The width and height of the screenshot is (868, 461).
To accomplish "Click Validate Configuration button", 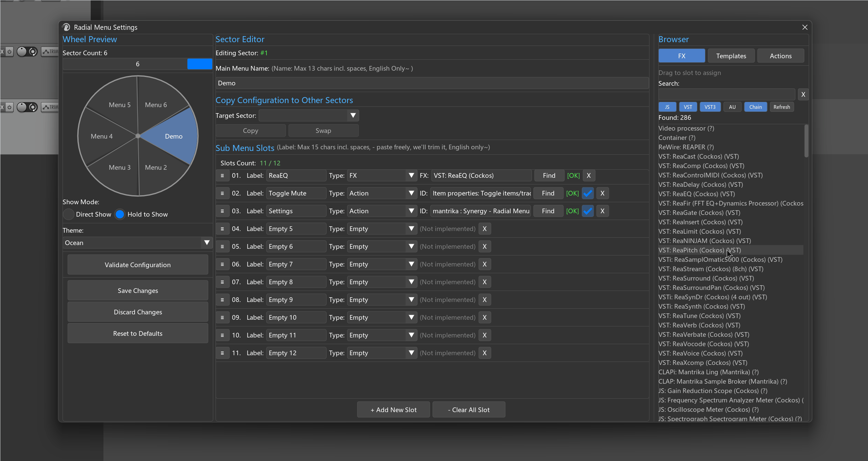I will tap(138, 265).
